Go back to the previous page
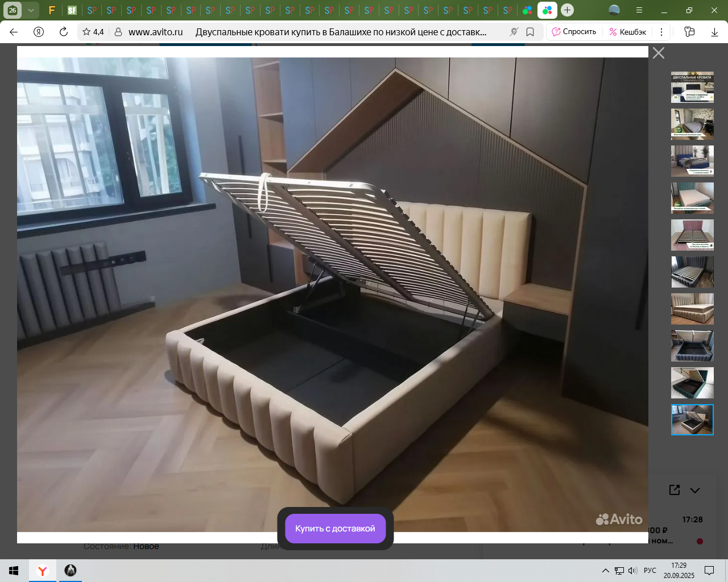 click(x=14, y=32)
